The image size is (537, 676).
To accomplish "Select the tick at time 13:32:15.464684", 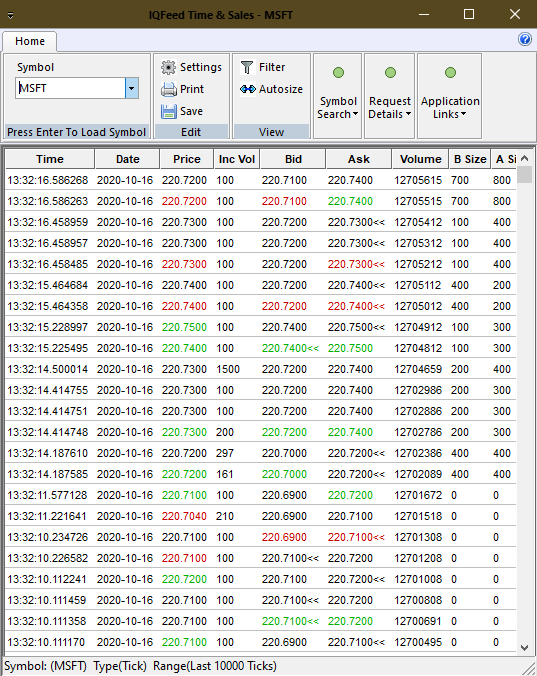I will [x=261, y=285].
